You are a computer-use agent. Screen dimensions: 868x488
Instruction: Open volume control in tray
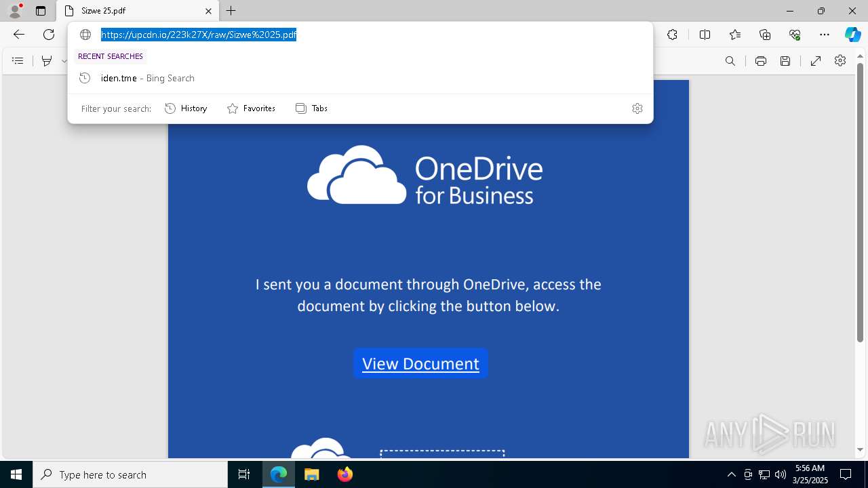click(781, 474)
